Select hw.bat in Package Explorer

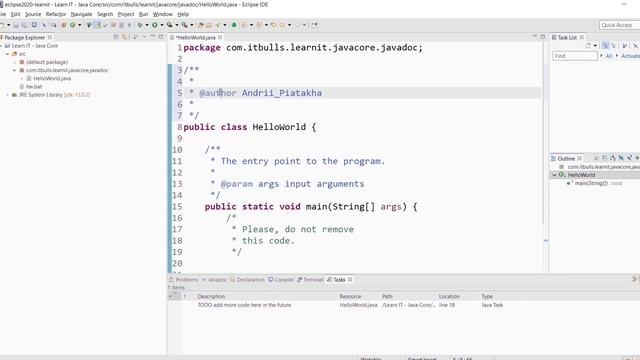pos(34,87)
